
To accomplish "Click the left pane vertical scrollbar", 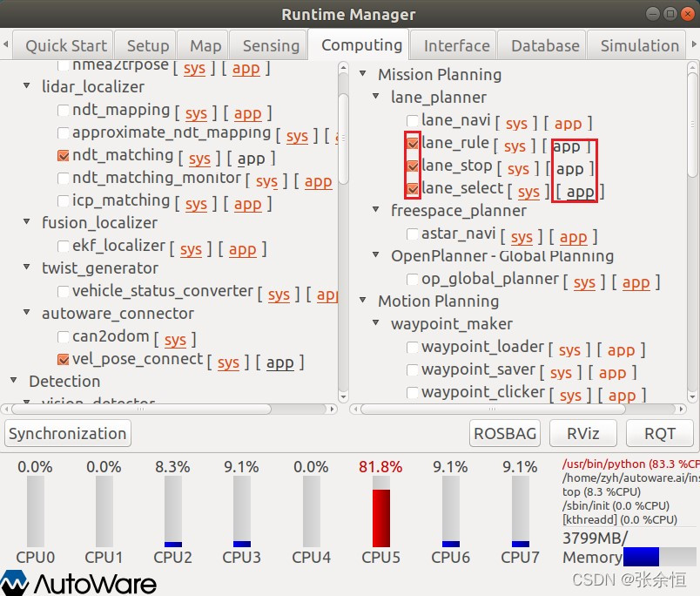I will tap(343, 139).
